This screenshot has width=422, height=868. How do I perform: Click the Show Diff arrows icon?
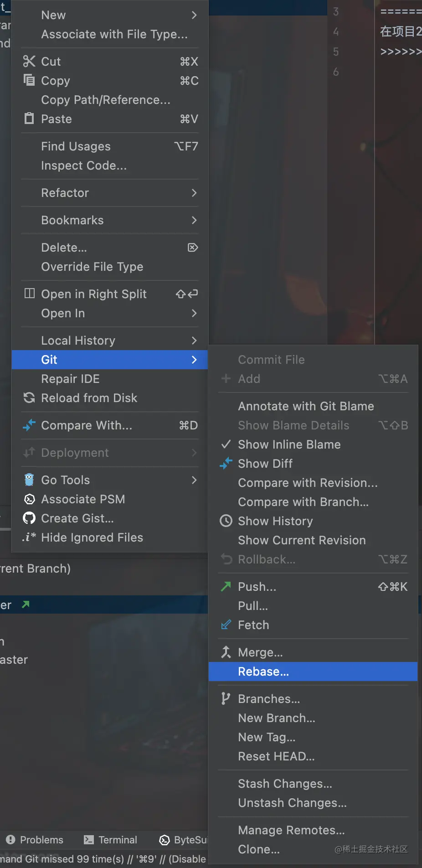point(226,463)
